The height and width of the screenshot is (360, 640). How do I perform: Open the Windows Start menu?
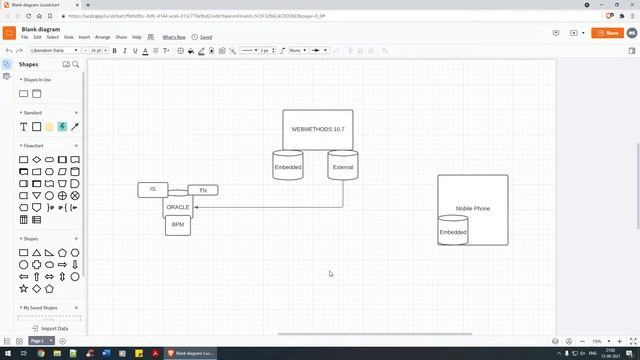point(8,353)
